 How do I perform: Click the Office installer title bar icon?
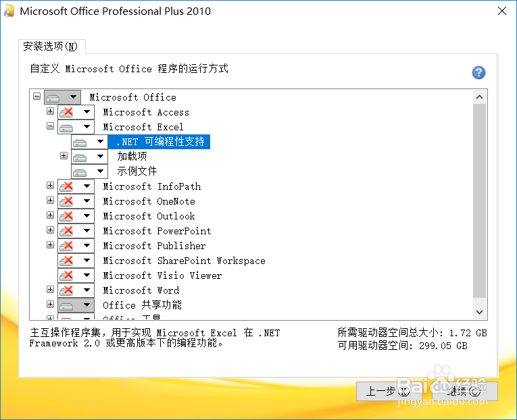[x=9, y=11]
